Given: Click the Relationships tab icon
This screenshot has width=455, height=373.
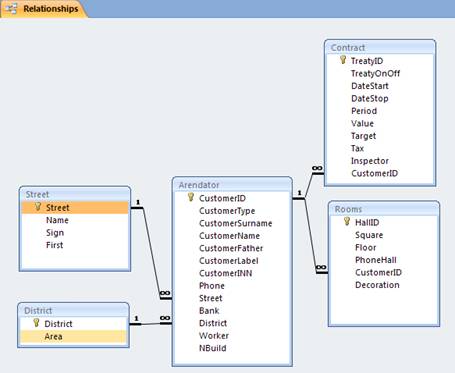Looking at the screenshot, I should (11, 9).
